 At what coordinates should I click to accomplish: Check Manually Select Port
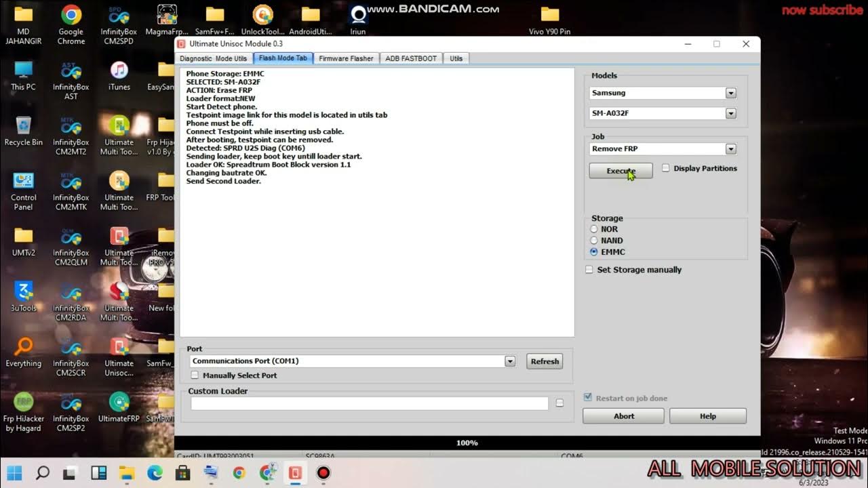195,375
